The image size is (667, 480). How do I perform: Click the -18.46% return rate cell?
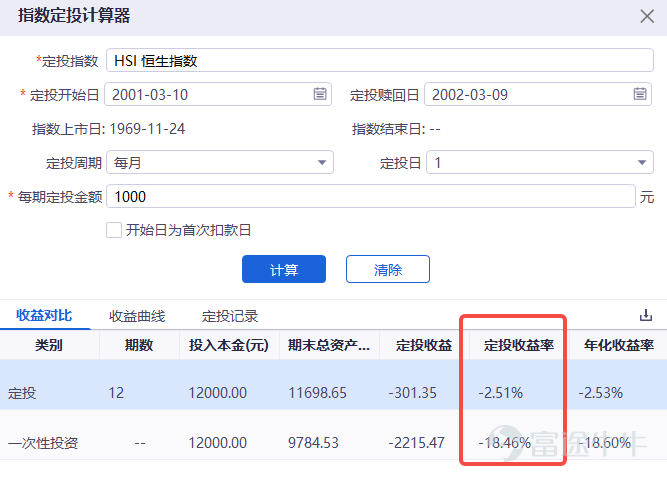click(x=505, y=443)
